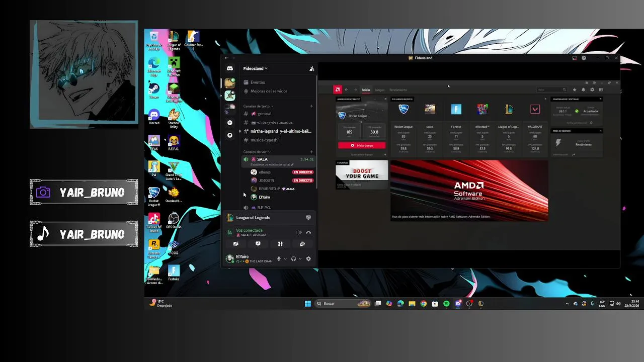Click share your screen button
644x362 pixels.
258,244
